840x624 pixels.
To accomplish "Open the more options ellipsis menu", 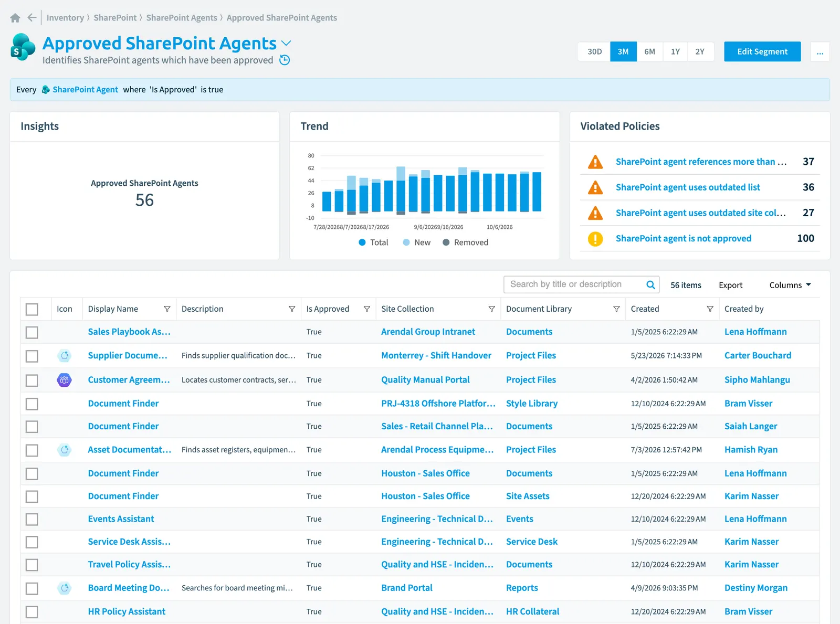I will coord(820,52).
